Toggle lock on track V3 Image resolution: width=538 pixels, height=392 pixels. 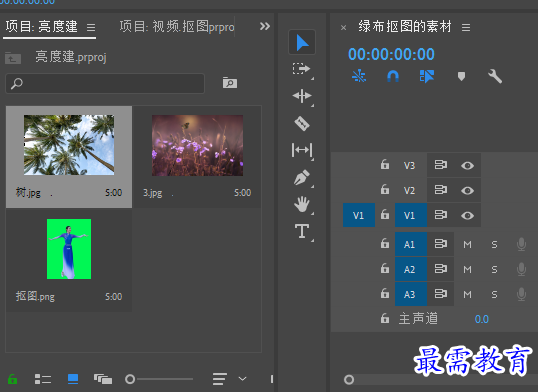pyautogui.click(x=385, y=164)
